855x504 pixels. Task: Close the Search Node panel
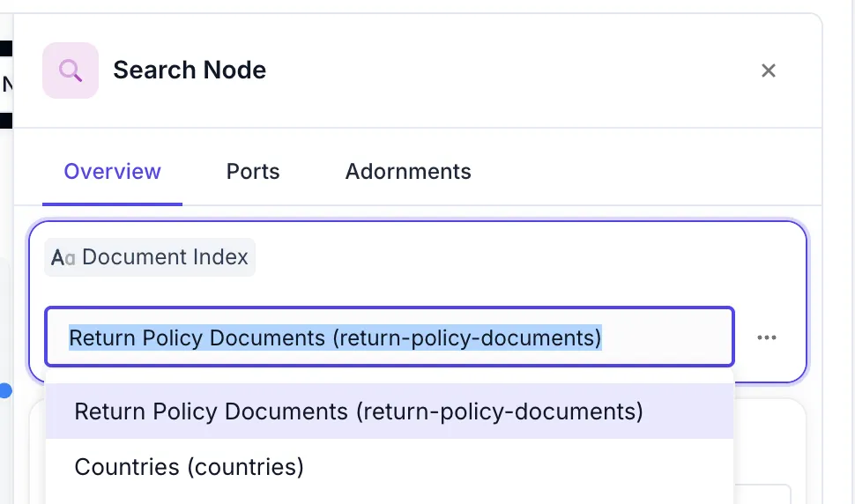769,70
